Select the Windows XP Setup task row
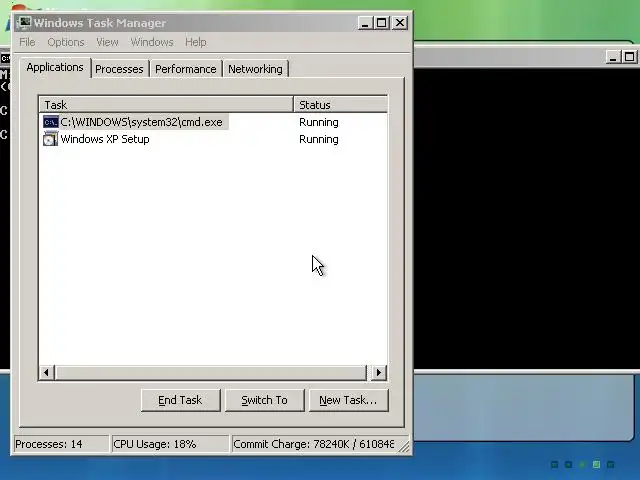Image resolution: width=640 pixels, height=480 pixels. pyautogui.click(x=213, y=139)
